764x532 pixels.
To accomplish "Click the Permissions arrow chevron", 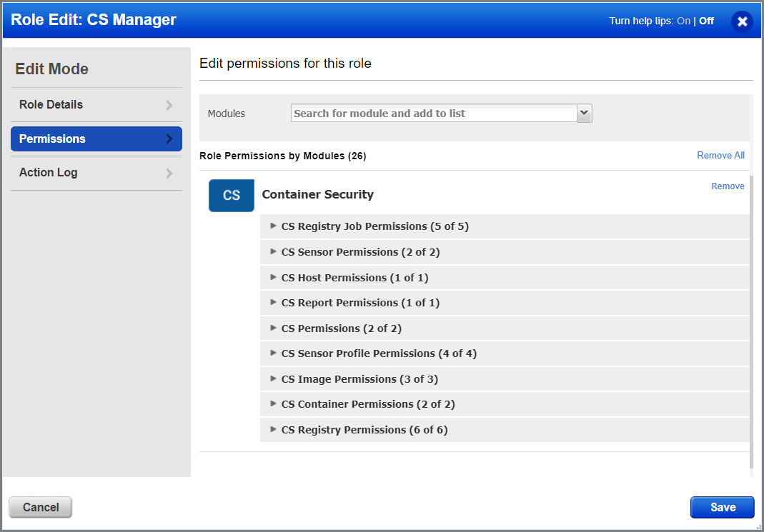I will coord(169,139).
